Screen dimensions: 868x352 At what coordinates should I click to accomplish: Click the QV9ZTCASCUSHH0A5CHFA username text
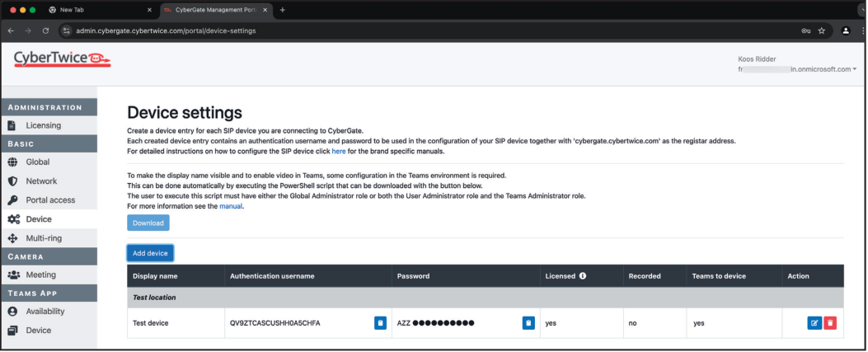click(x=275, y=323)
